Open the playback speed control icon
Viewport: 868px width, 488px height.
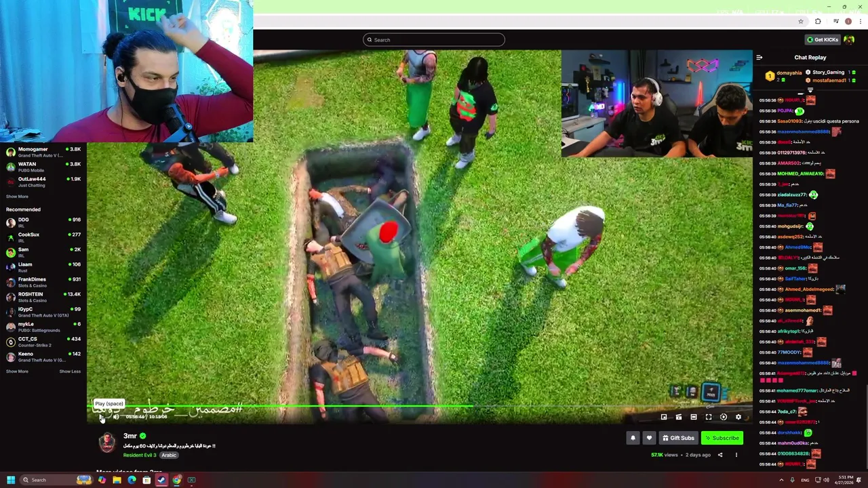coord(724,417)
